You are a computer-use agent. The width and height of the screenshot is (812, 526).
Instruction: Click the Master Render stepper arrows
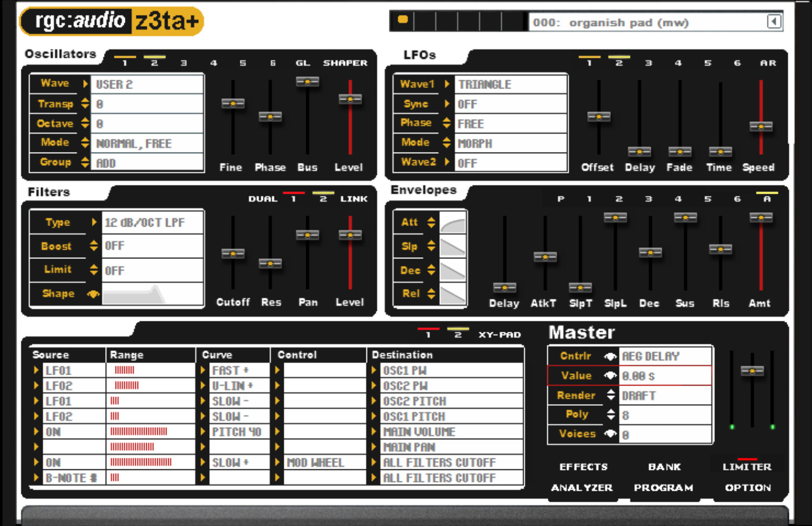(611, 395)
